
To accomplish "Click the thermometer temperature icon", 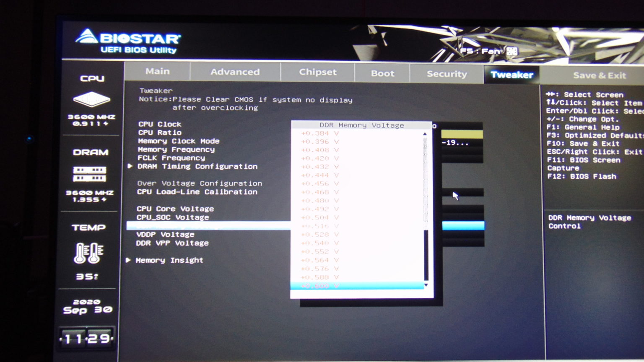I will 88,253.
